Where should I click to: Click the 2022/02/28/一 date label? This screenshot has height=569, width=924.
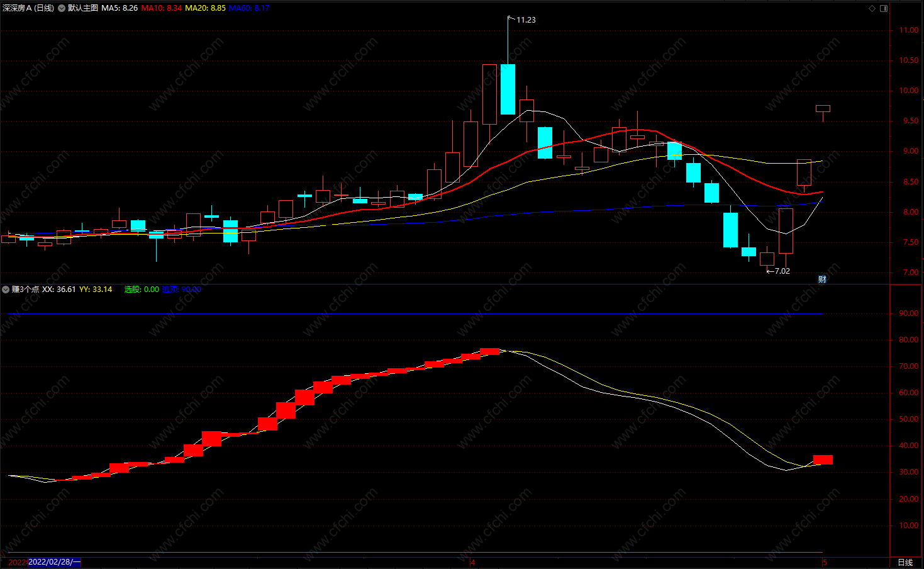pyautogui.click(x=55, y=562)
